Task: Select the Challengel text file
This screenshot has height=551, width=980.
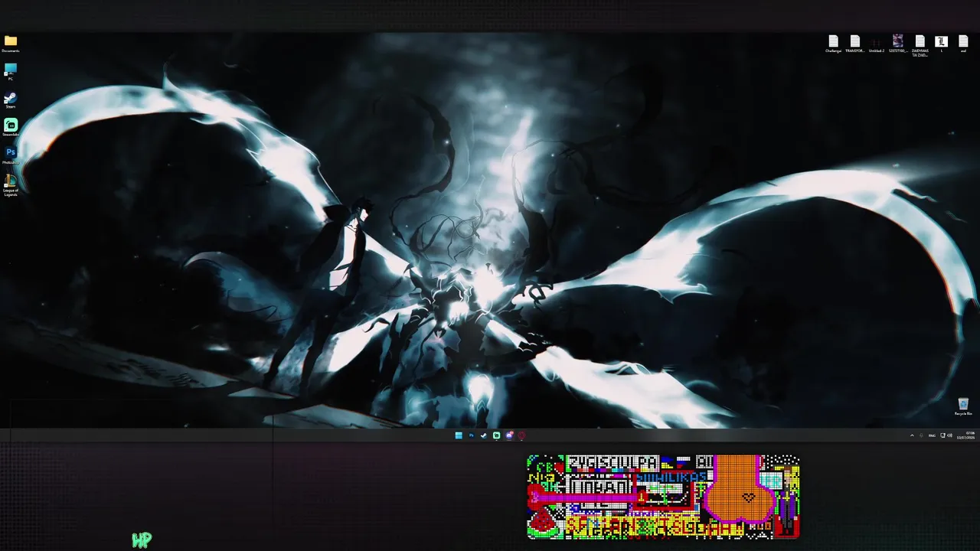Action: pos(833,44)
